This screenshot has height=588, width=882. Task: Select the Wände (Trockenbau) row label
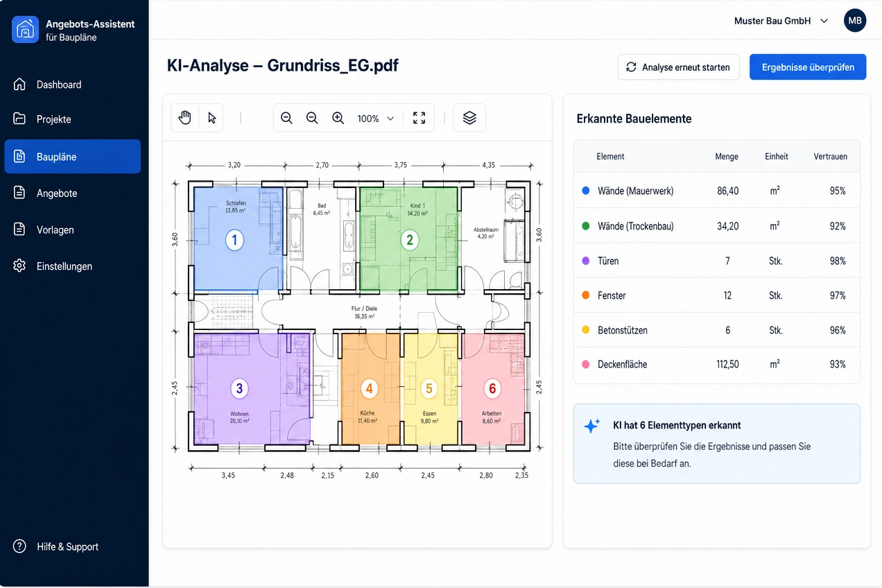635,226
